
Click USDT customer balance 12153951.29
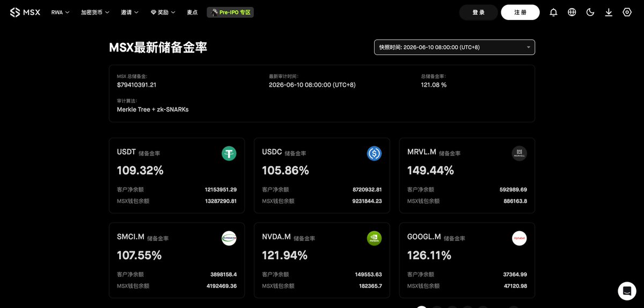click(221, 190)
